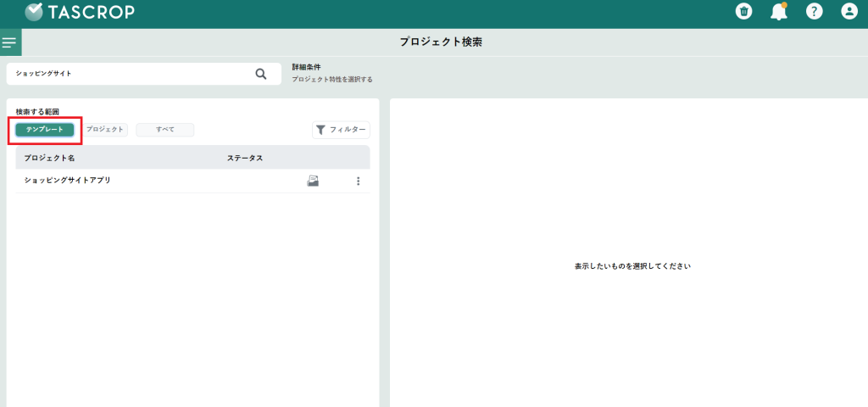The width and height of the screenshot is (868, 407).
Task: Click the 詳細条件 label
Action: coord(306,67)
